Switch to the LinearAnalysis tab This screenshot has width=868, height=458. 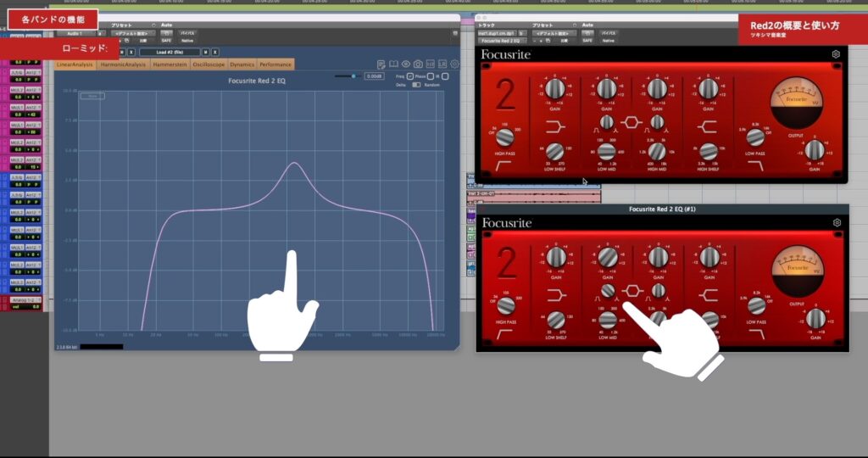(75, 64)
